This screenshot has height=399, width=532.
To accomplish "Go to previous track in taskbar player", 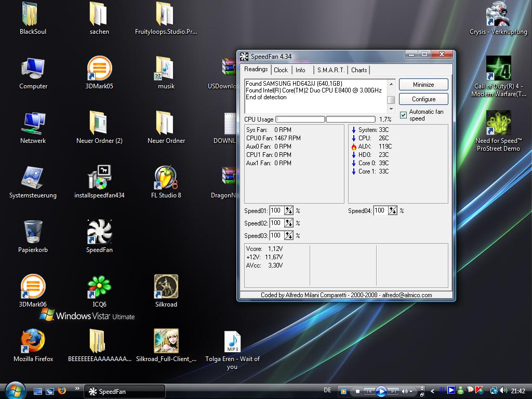I will click(369, 391).
